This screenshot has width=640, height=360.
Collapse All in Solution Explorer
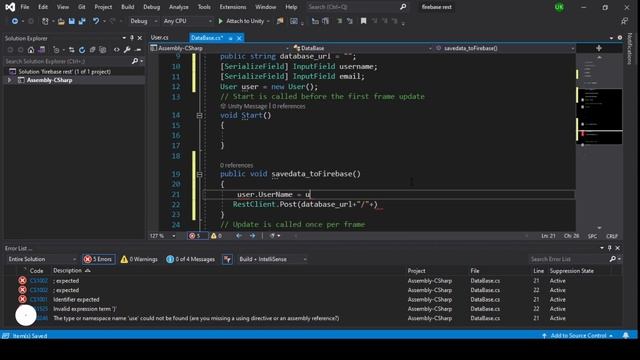[x=93, y=50]
